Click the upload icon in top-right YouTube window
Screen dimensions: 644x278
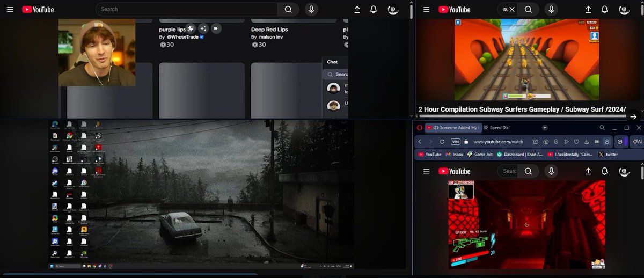click(589, 9)
